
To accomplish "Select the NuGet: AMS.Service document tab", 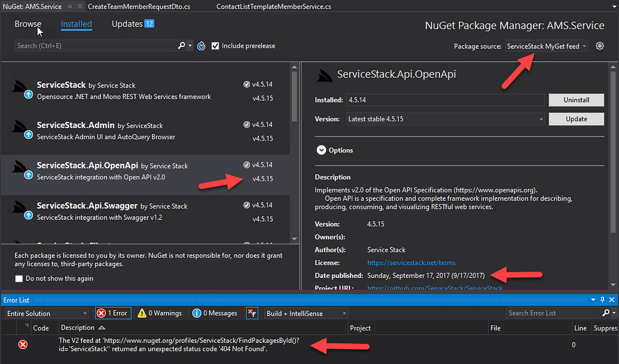I will 32,7.
